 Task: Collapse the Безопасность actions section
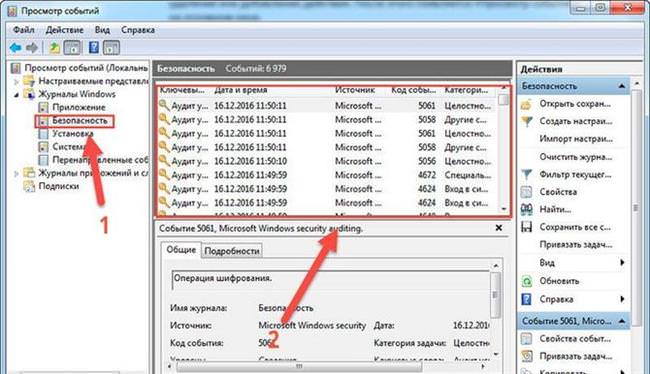[621, 86]
